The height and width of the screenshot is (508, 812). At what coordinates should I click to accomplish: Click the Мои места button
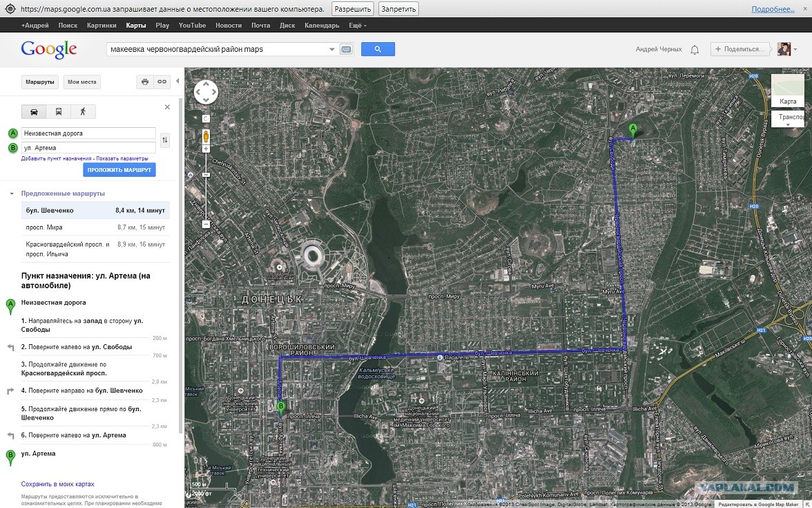coord(81,82)
